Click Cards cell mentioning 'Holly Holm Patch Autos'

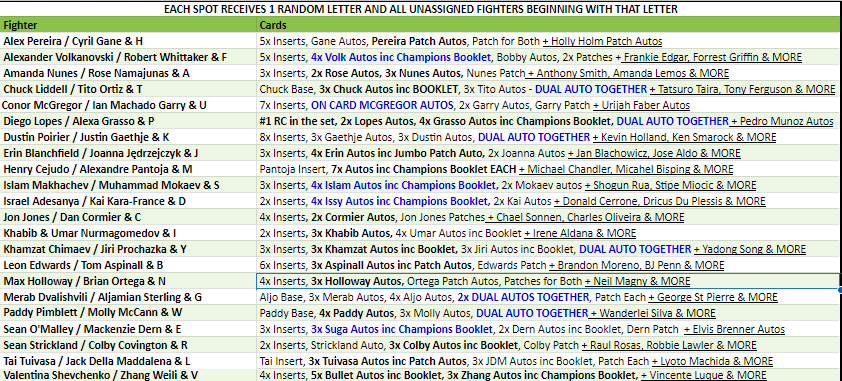point(549,41)
